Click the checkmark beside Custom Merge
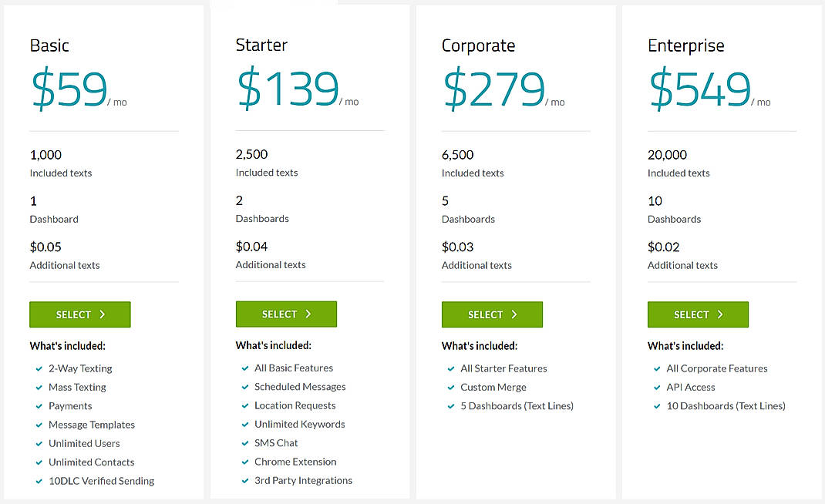This screenshot has width=825, height=504. click(x=451, y=387)
